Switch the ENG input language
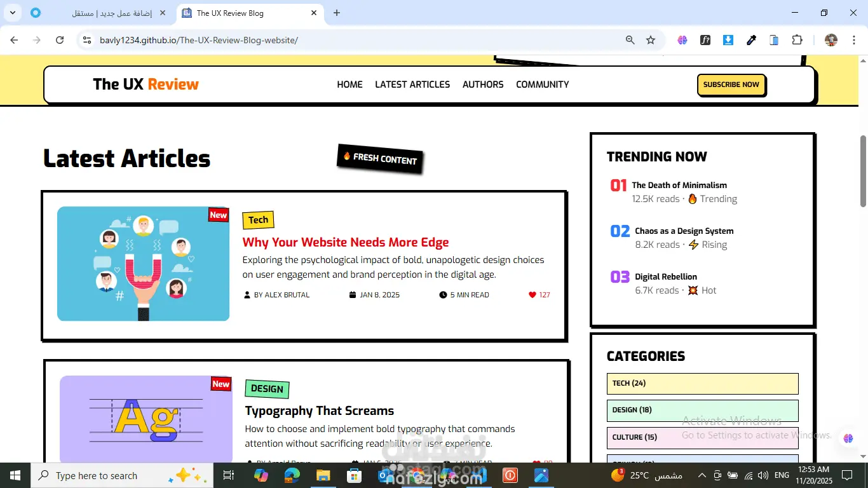 click(782, 475)
